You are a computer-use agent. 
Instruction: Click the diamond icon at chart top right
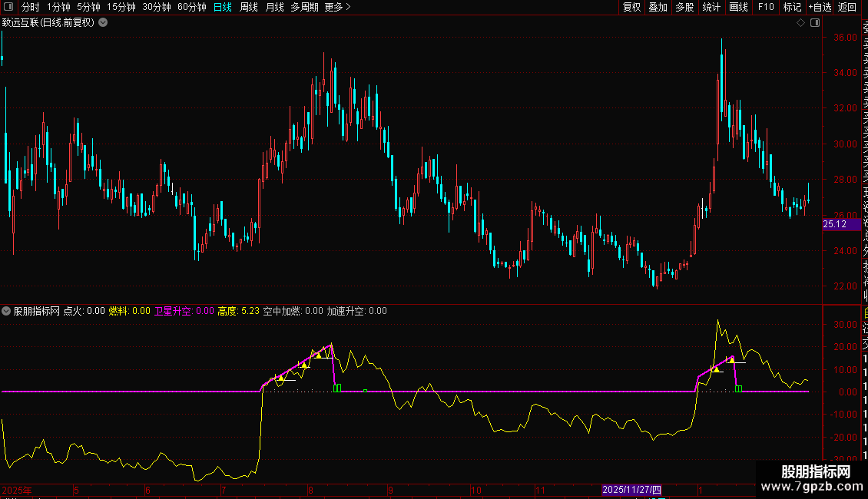(800, 23)
